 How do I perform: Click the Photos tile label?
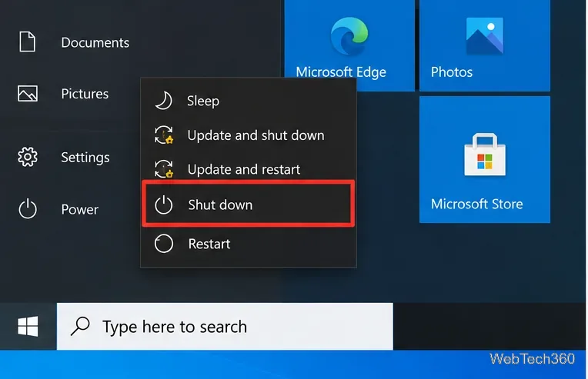coord(452,72)
